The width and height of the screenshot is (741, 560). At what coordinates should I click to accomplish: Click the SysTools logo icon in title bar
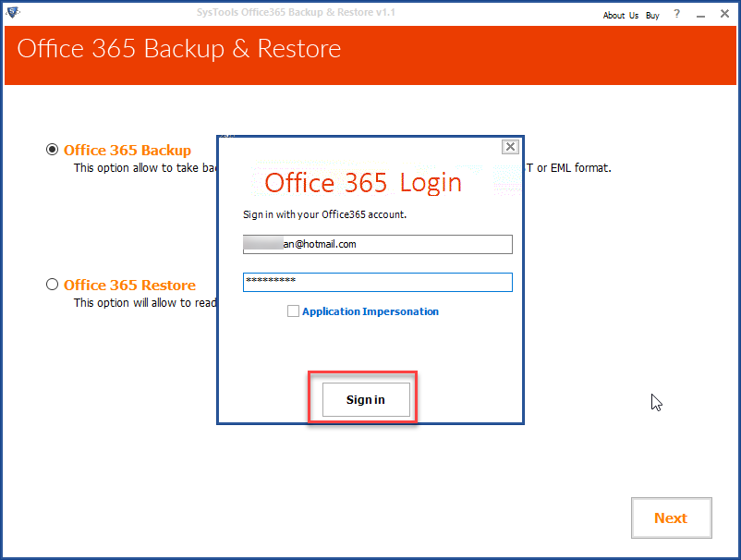click(14, 13)
